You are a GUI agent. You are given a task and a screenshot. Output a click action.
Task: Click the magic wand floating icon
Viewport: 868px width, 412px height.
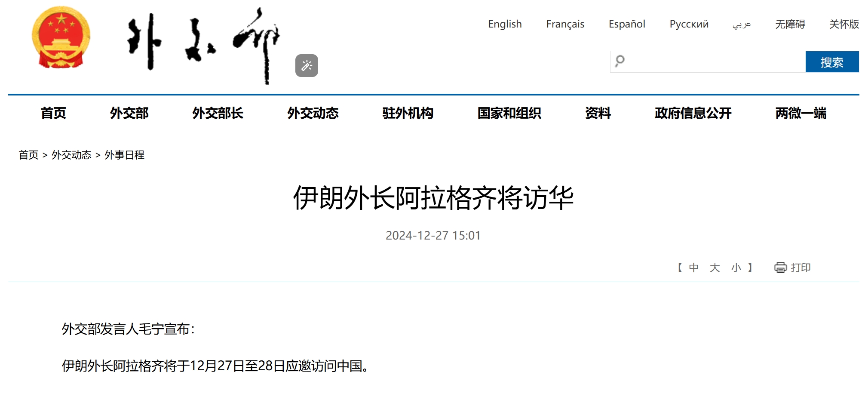(x=307, y=65)
